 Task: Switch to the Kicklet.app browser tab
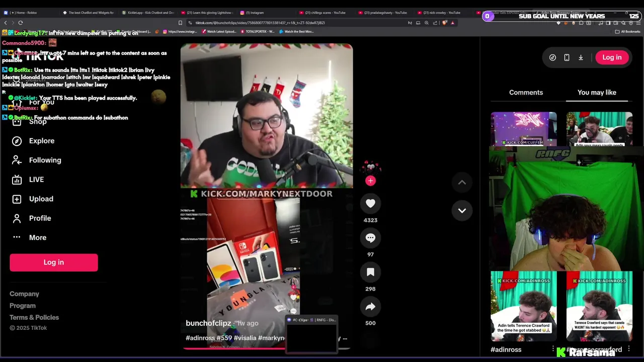click(x=148, y=13)
